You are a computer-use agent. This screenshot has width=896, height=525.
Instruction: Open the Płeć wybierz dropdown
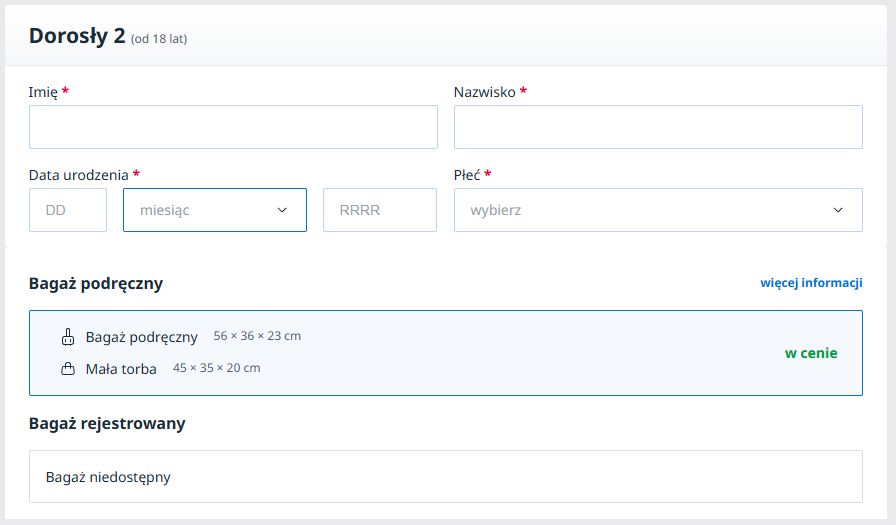[x=657, y=210]
